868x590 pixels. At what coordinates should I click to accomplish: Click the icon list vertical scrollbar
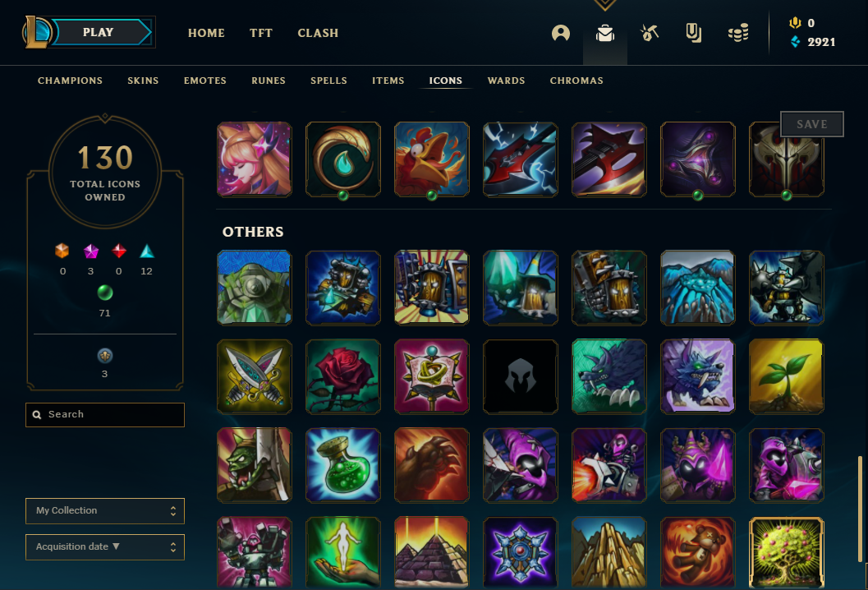860,509
